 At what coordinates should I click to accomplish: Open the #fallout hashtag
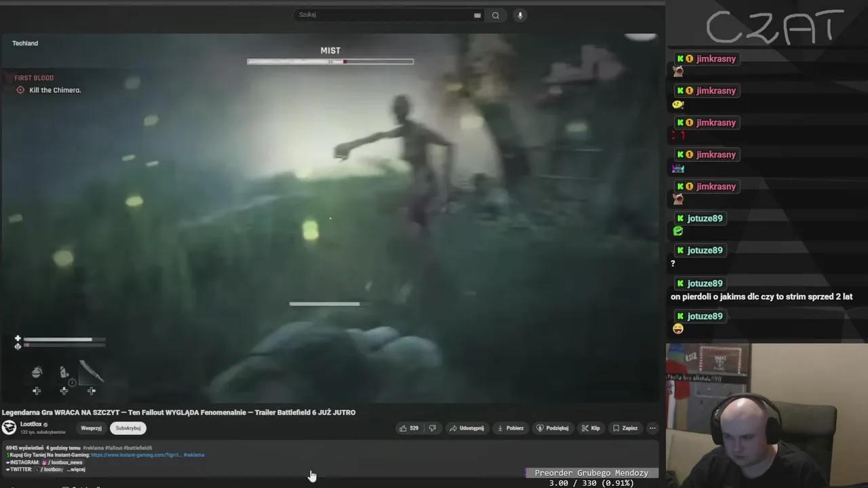pyautogui.click(x=115, y=448)
